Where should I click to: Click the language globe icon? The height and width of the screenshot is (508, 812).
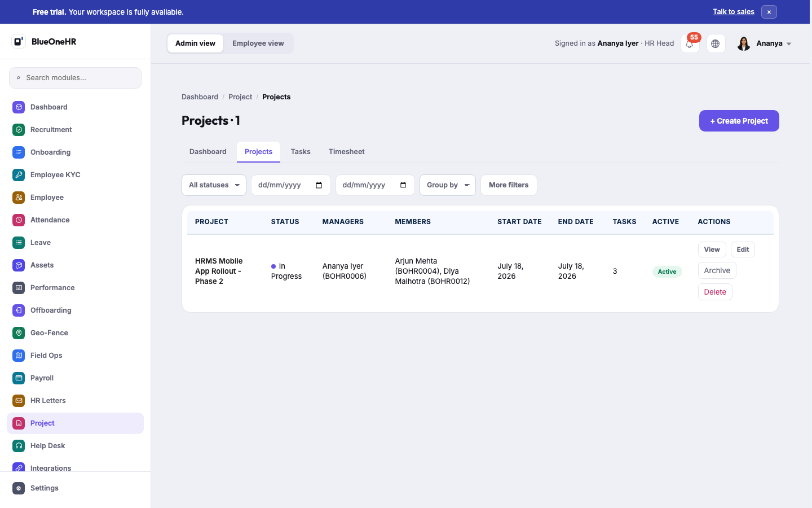point(716,43)
